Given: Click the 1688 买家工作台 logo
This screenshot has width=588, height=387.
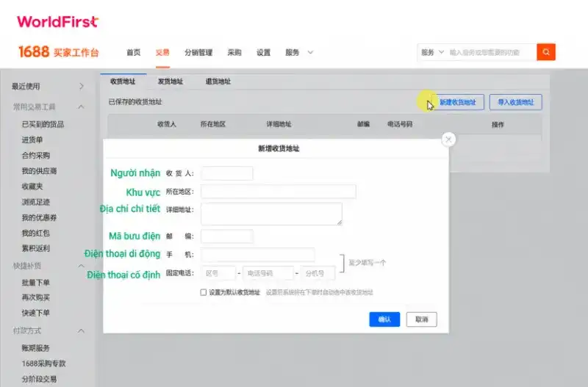Looking at the screenshot, I should pyautogui.click(x=59, y=51).
